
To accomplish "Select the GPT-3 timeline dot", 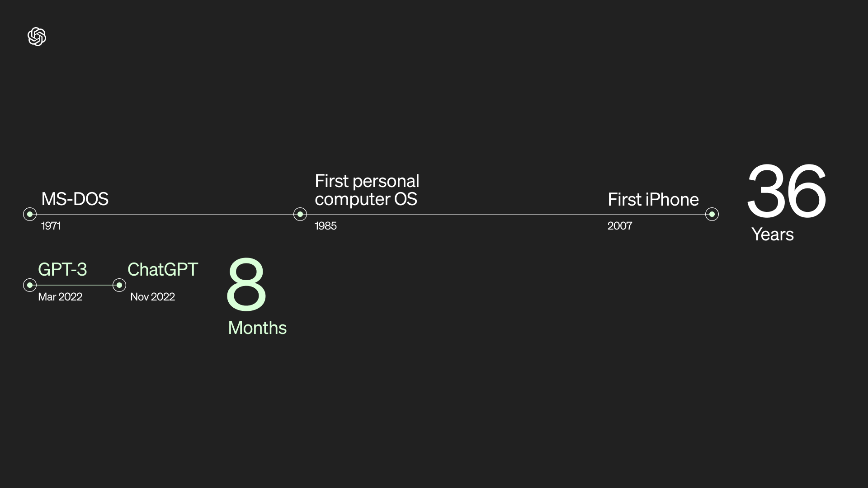I will [x=30, y=285].
